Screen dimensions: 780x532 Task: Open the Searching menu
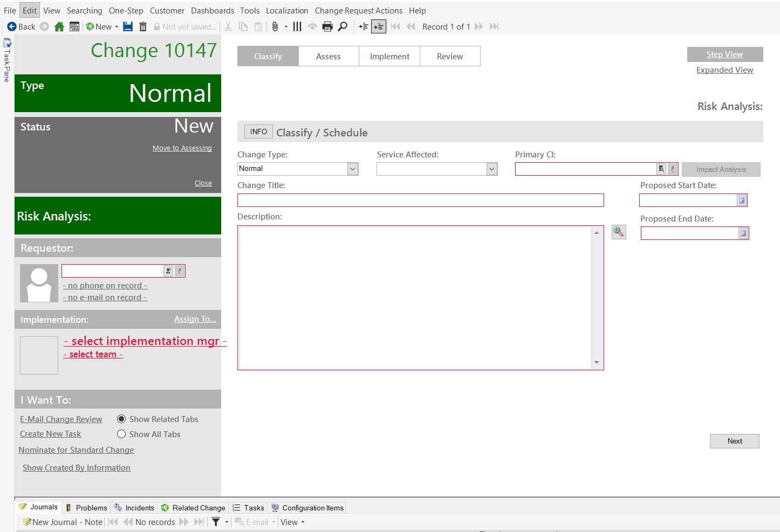(x=84, y=10)
